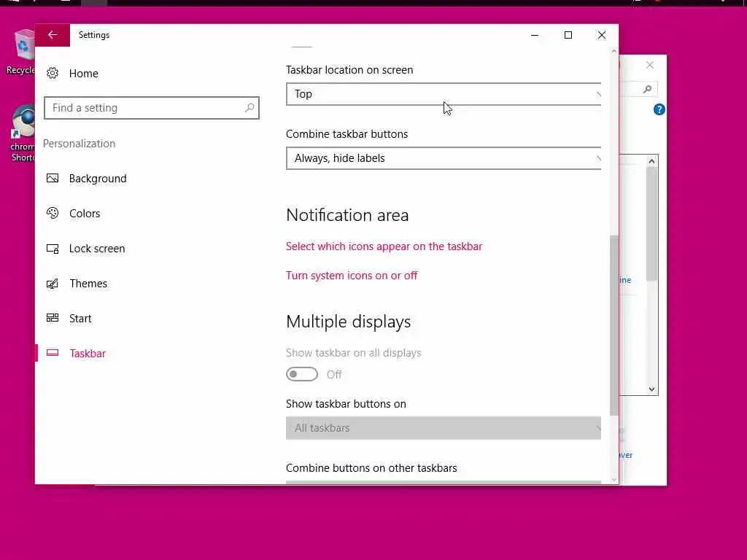This screenshot has width=747, height=560.
Task: Open the Colors settings page
Action: pyautogui.click(x=85, y=214)
